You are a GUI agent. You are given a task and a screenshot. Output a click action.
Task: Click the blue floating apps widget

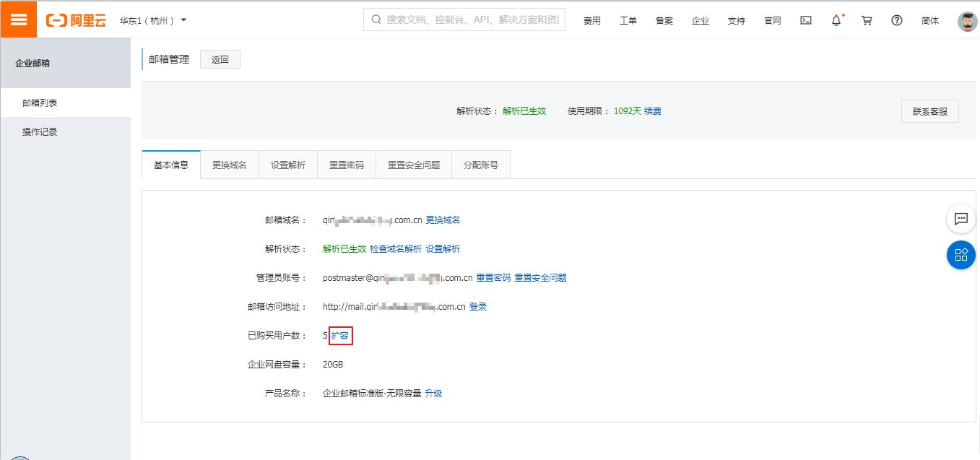tap(961, 254)
